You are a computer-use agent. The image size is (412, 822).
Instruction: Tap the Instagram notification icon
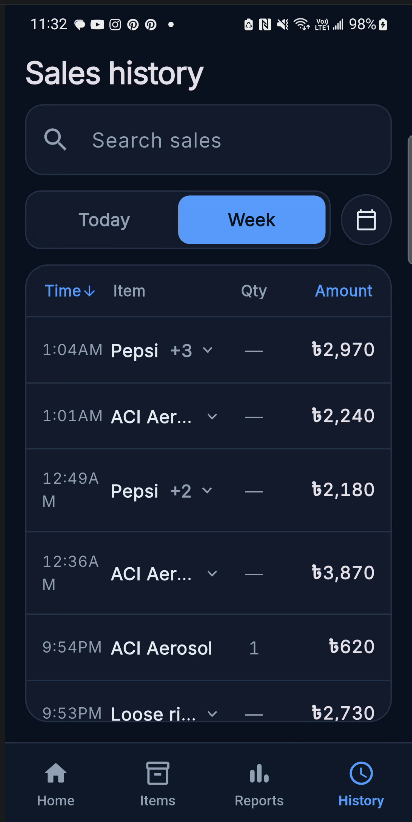click(x=115, y=24)
